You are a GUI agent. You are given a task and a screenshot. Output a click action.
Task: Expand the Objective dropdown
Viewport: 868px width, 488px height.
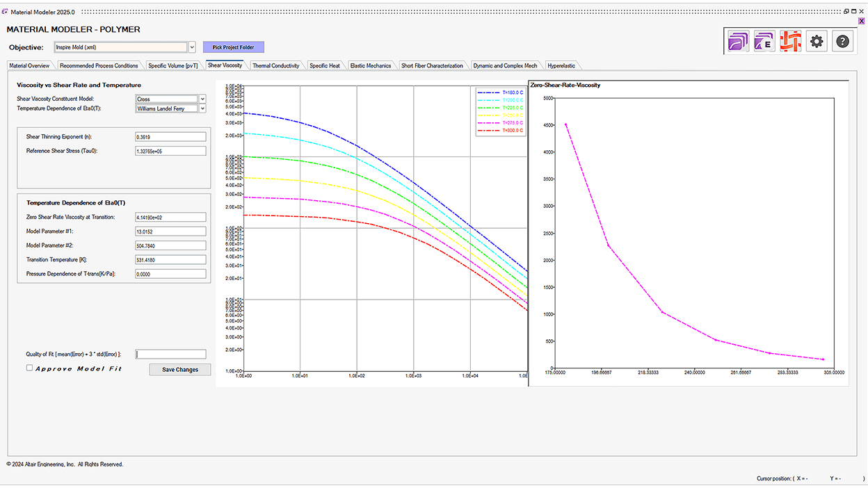tap(192, 47)
